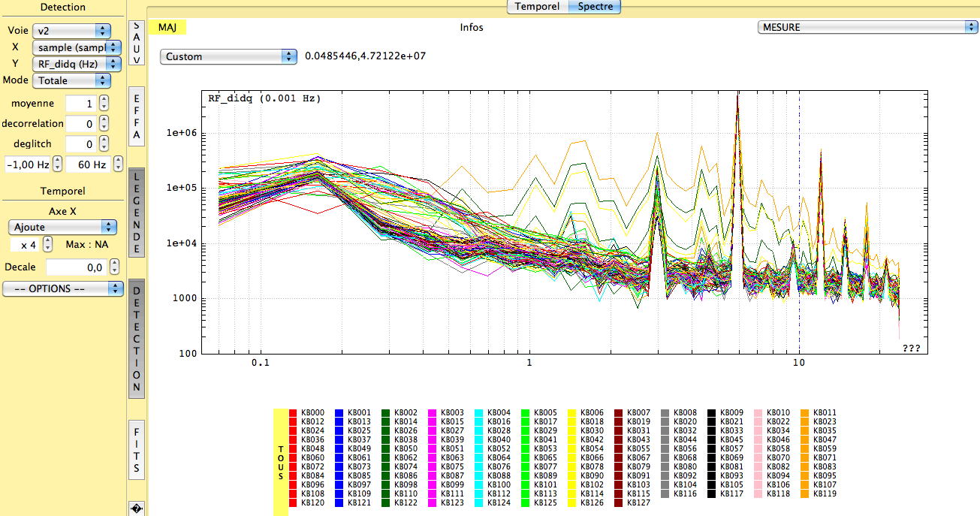Open the Mode Totale dropdown
The width and height of the screenshot is (980, 516).
point(71,80)
